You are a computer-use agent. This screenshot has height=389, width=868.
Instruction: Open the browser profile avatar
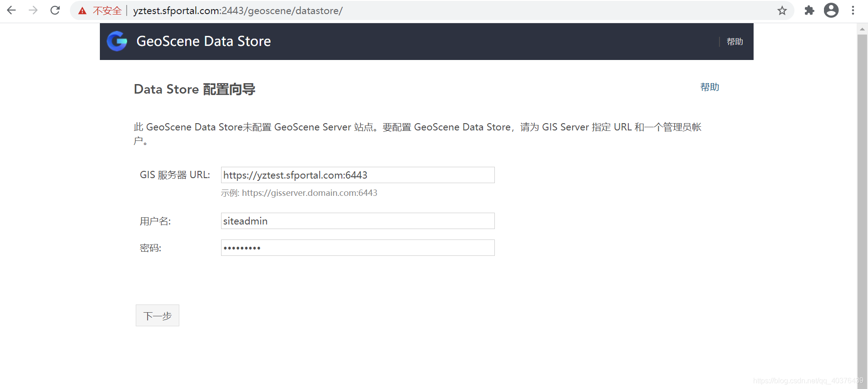click(831, 10)
